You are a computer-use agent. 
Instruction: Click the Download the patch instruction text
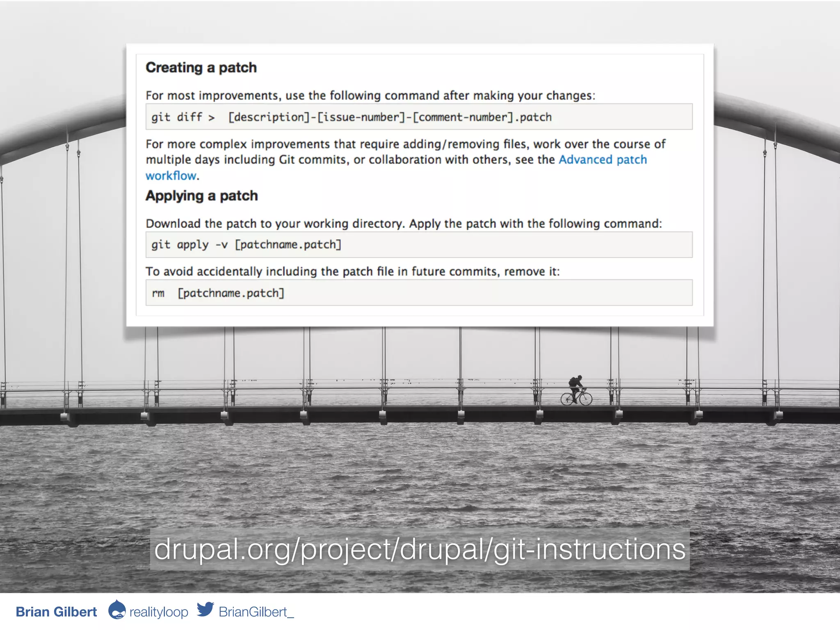coord(404,224)
